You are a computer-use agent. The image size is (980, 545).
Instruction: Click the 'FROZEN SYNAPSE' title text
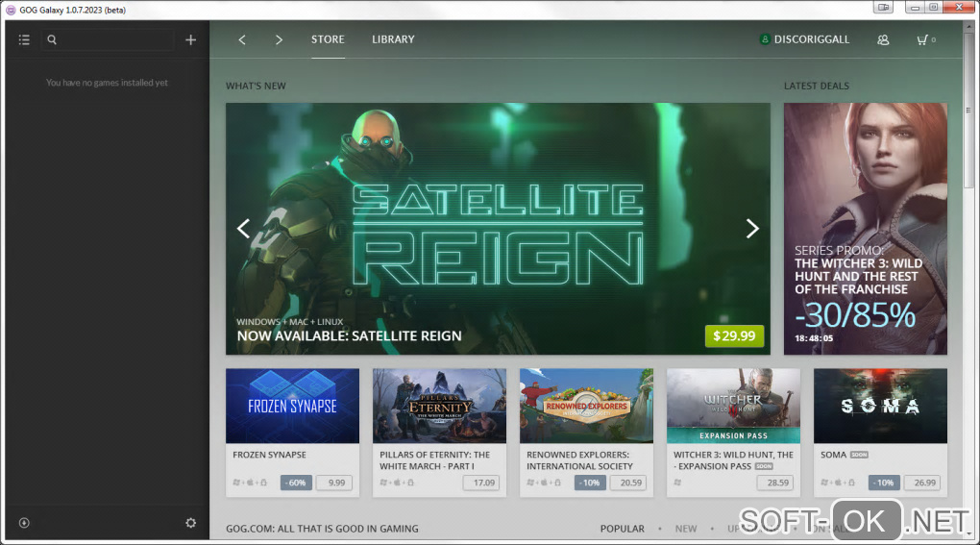(x=269, y=455)
